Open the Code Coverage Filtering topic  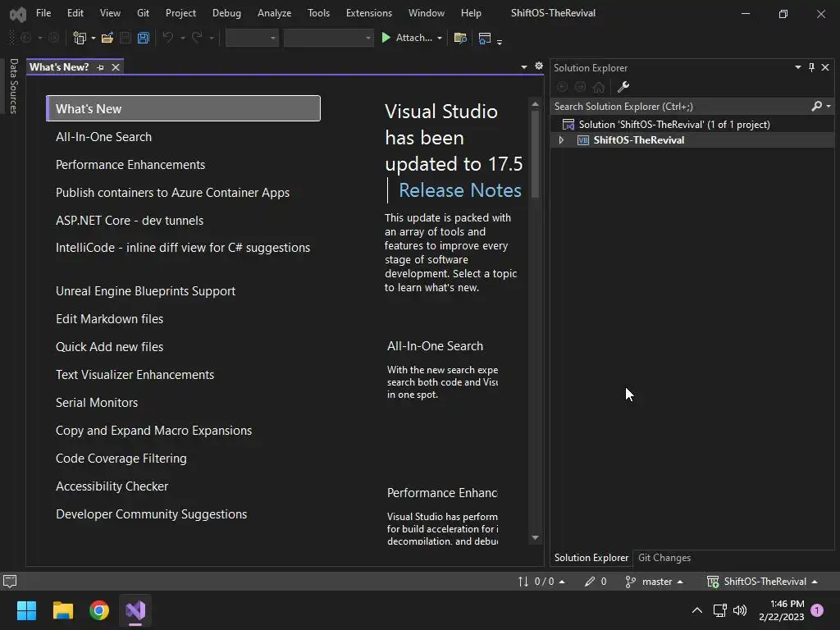tap(121, 458)
